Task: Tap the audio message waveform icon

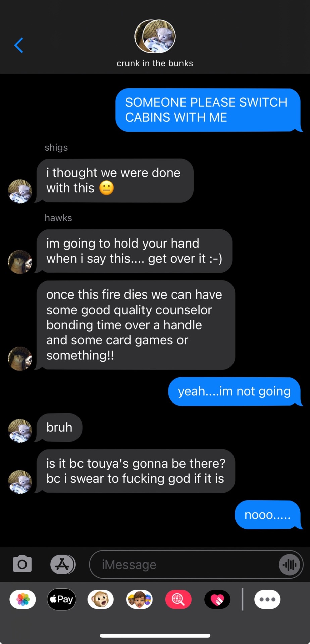Action: point(290,565)
